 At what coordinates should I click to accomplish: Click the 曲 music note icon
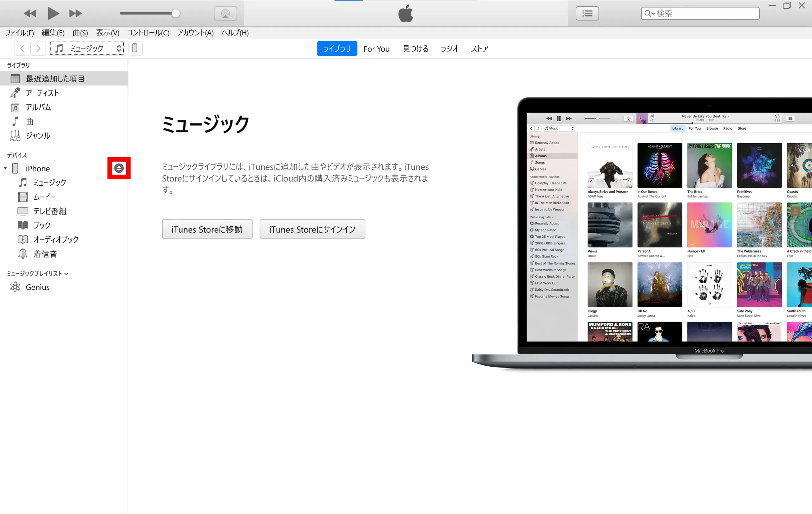tap(15, 121)
